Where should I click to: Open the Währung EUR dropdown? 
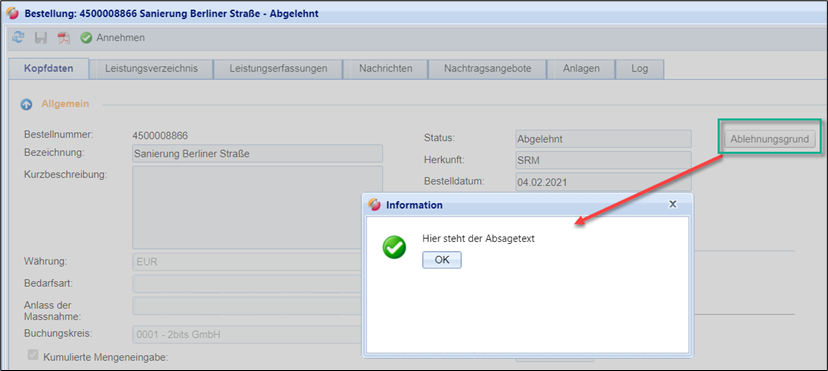click(x=247, y=261)
